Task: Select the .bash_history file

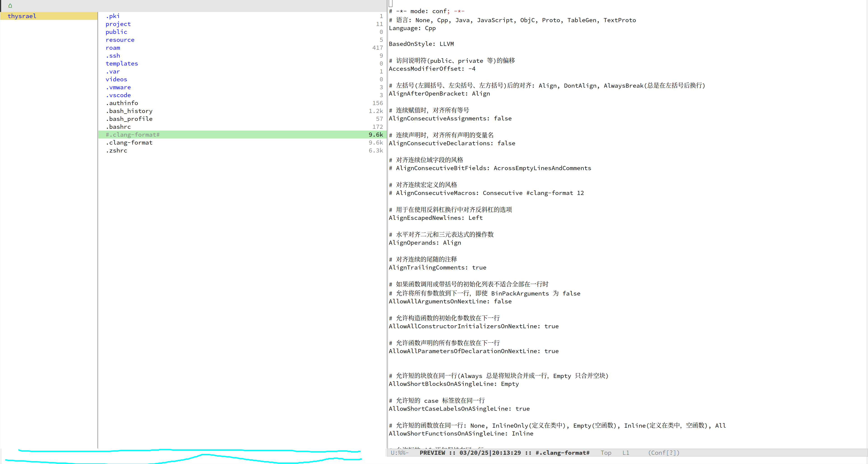Action: [129, 111]
